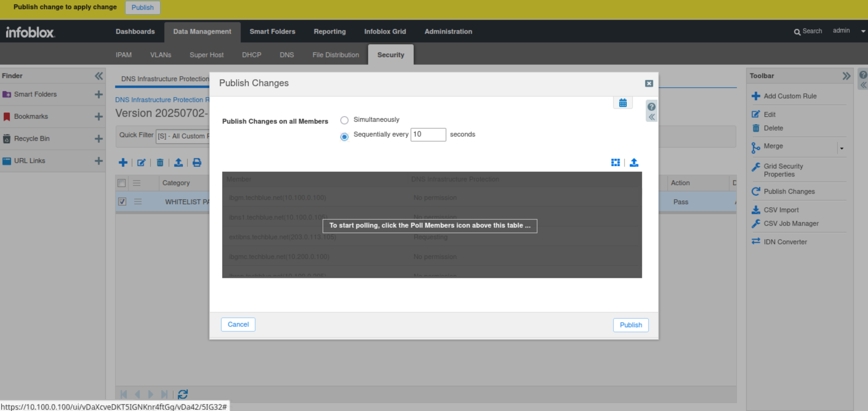Viewport: 868px width, 411px height.
Task: Click the export upload icon in grid toolbar
Action: click(x=178, y=163)
